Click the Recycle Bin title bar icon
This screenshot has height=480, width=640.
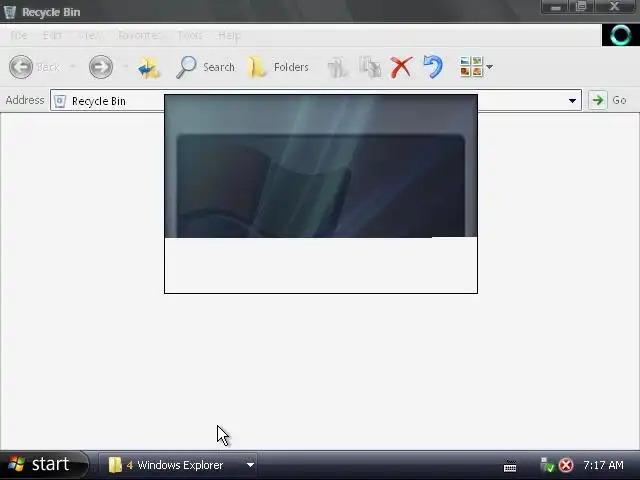coord(10,12)
